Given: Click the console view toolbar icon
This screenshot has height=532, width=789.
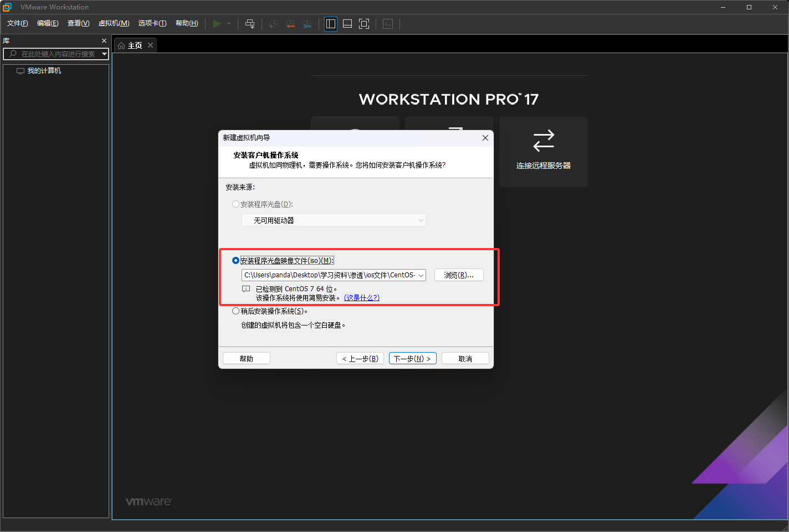Looking at the screenshot, I should click(x=388, y=24).
